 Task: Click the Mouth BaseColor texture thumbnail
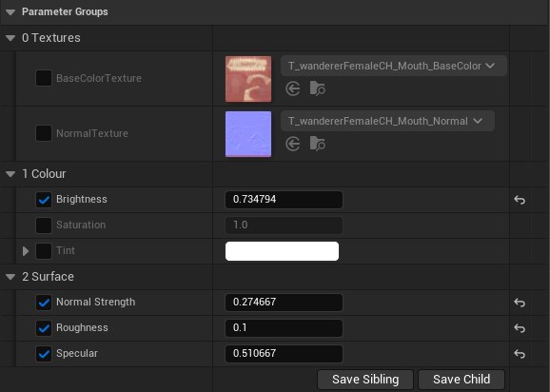pyautogui.click(x=248, y=79)
